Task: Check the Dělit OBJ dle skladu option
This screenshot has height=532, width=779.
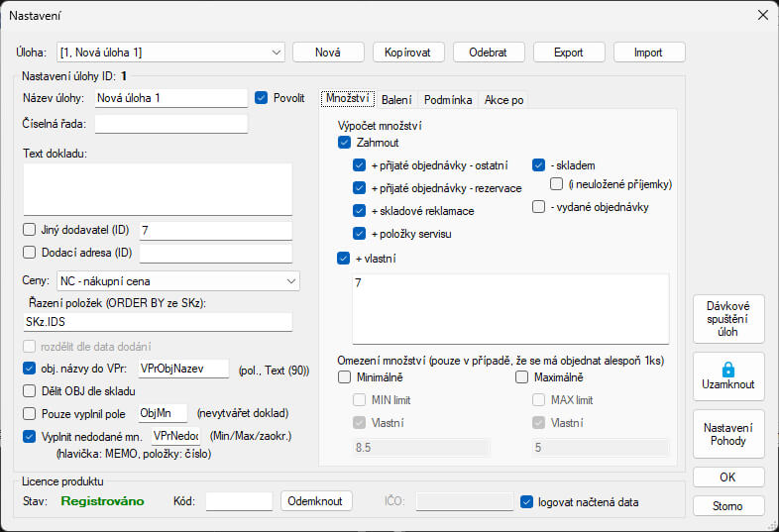Action: pos(29,390)
